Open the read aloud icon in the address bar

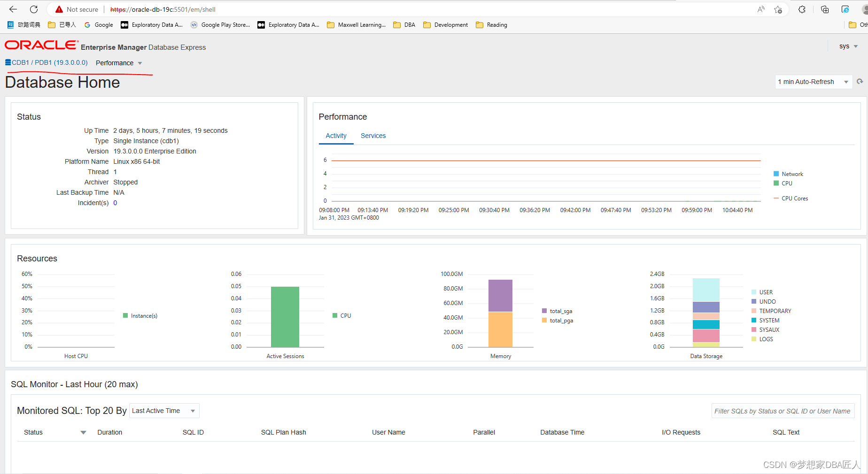click(761, 9)
